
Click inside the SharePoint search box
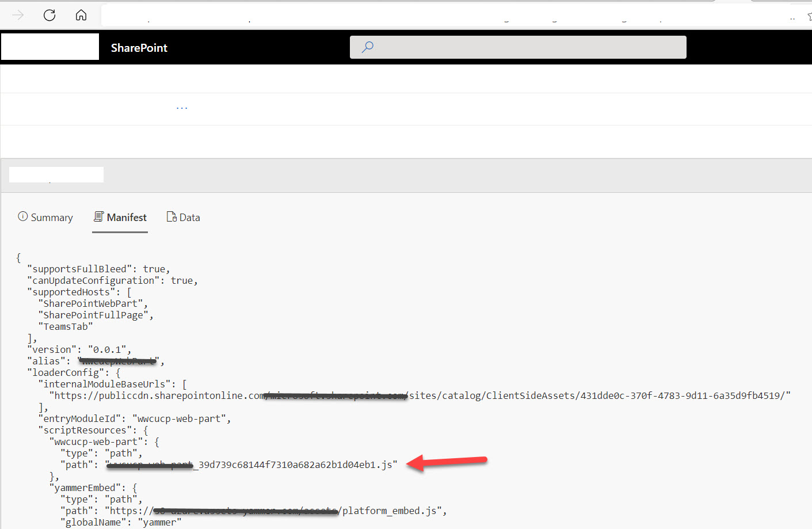518,47
